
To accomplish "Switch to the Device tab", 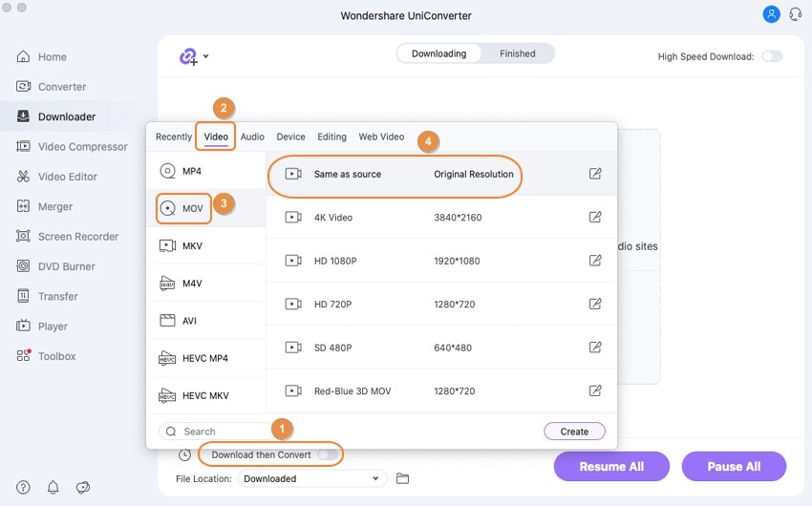I will [x=290, y=137].
